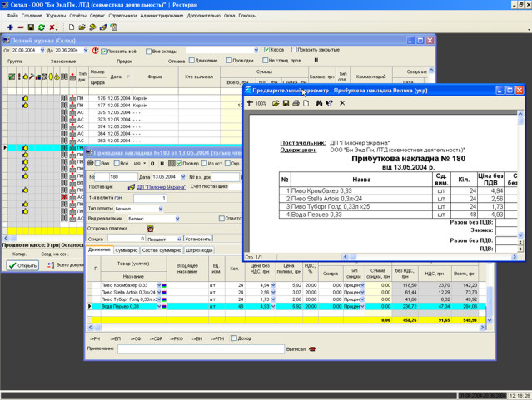Viewport: 532px width, 400px height.
Task: Click the floppy disk save icon in main toolbar
Action: (30, 27)
